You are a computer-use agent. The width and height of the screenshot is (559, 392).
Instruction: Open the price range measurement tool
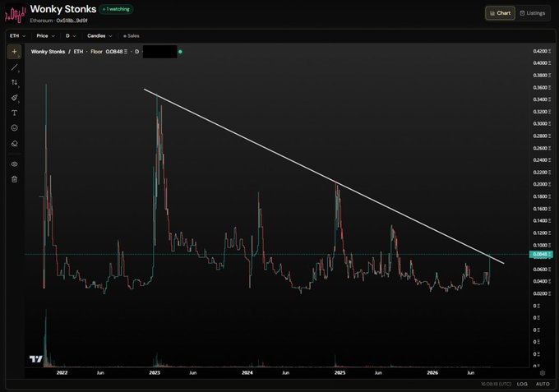(14, 82)
